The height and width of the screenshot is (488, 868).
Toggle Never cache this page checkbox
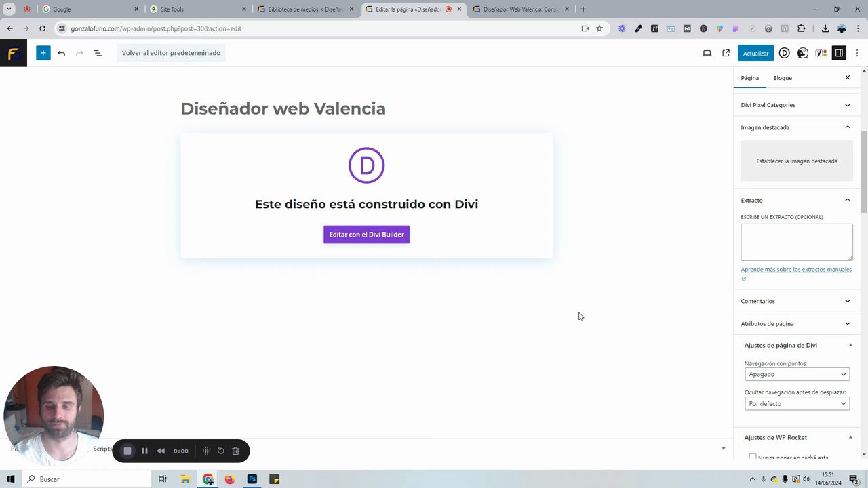[x=752, y=457]
